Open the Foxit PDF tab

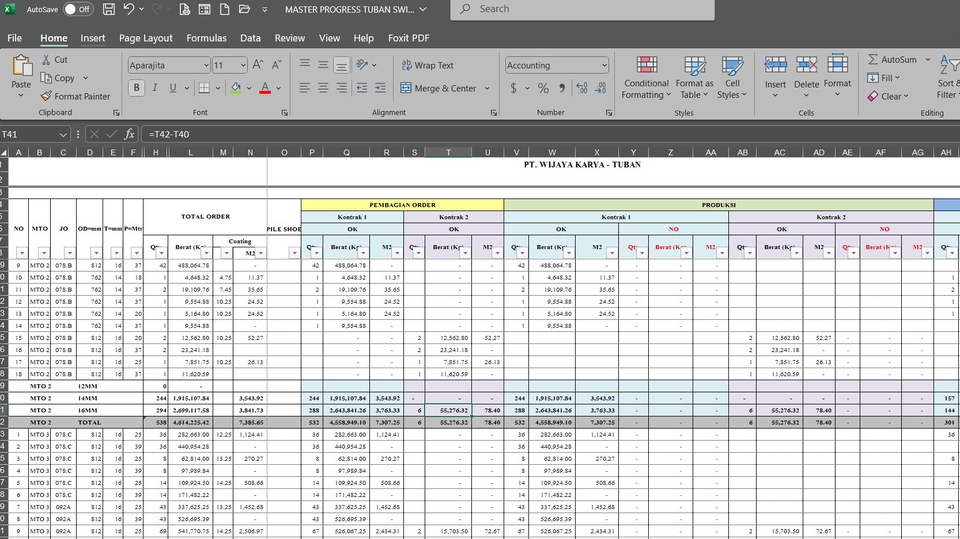408,38
